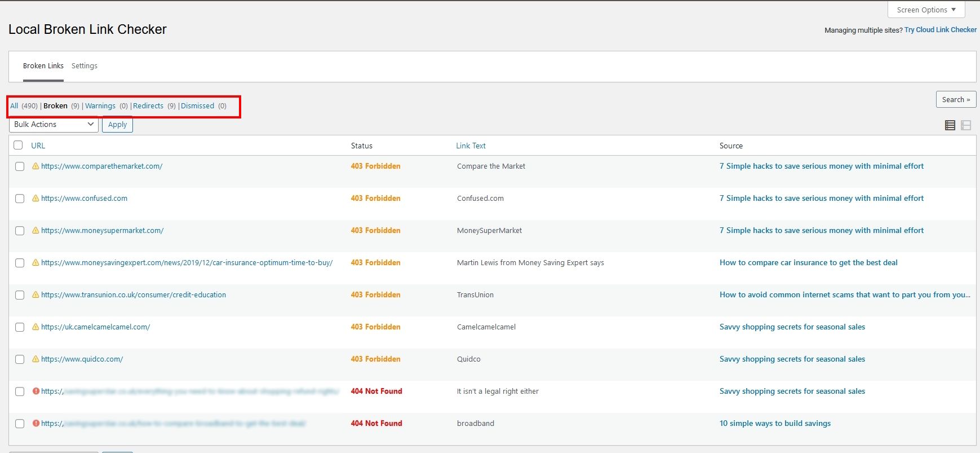Open the Broken Links tab
Viewport: 980px width, 453px height.
pos(43,66)
